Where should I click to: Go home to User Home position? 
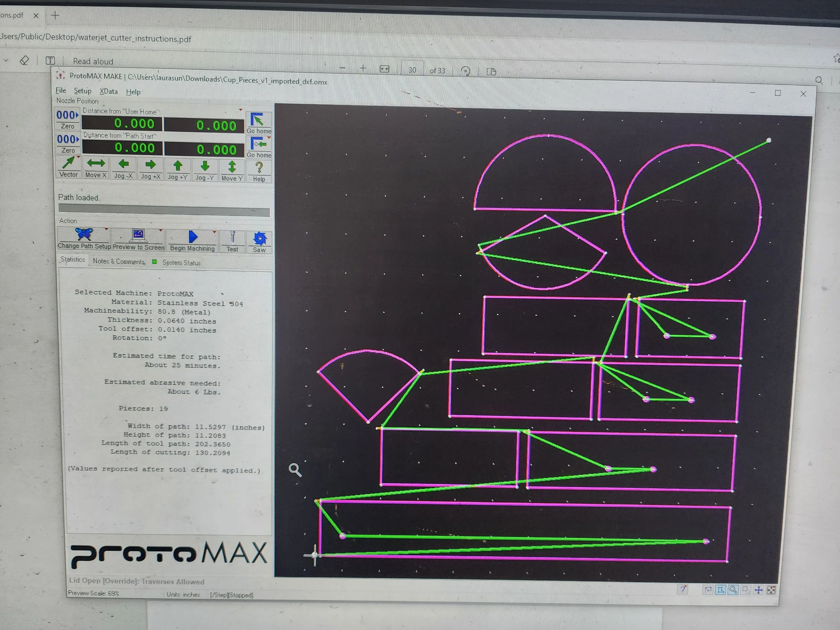click(259, 123)
